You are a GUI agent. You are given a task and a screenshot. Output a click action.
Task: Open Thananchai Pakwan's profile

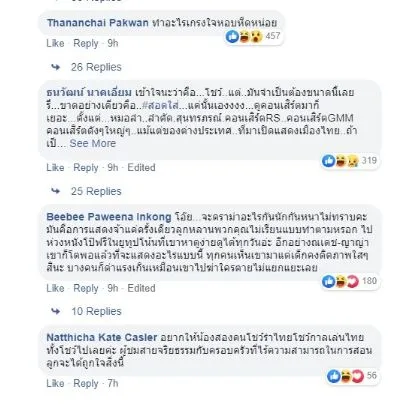(98, 23)
